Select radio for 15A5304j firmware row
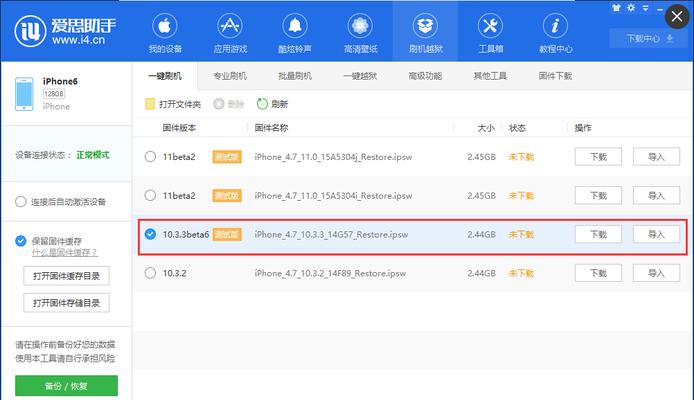The width and height of the screenshot is (694, 400). pyautogui.click(x=150, y=157)
